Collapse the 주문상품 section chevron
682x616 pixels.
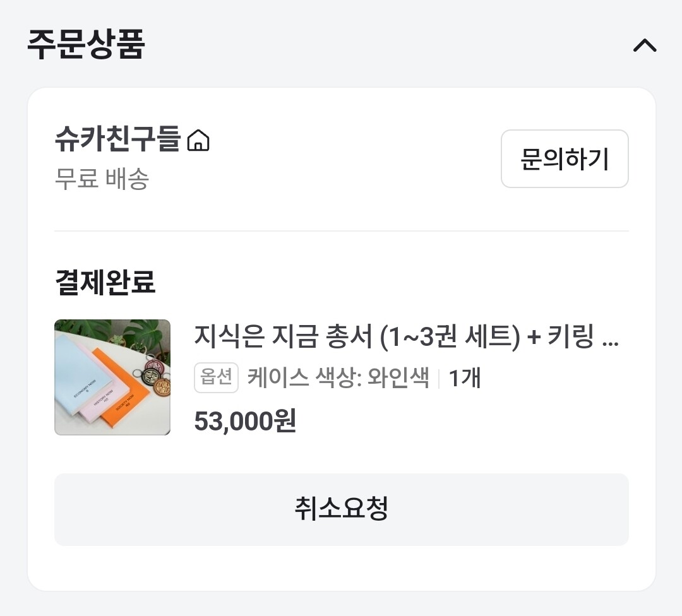click(x=644, y=45)
